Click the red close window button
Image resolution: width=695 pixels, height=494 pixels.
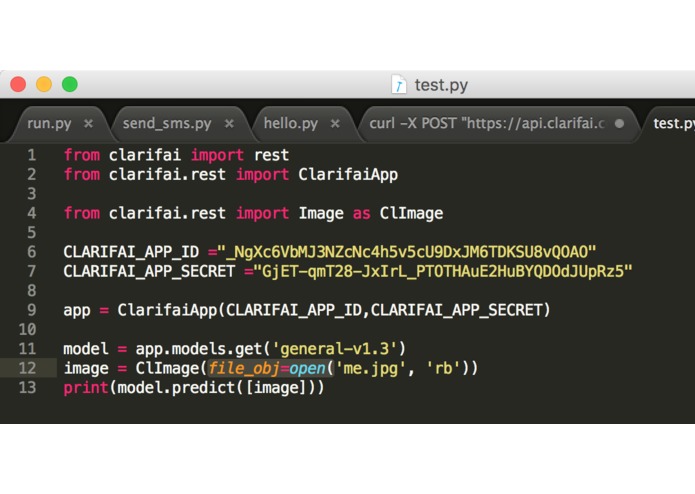coord(18,84)
